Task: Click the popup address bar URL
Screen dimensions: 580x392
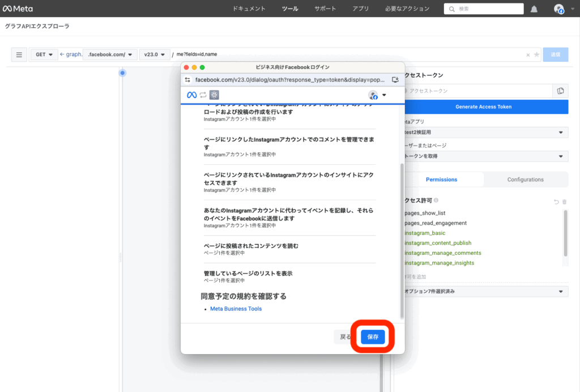Action: pyautogui.click(x=290, y=79)
